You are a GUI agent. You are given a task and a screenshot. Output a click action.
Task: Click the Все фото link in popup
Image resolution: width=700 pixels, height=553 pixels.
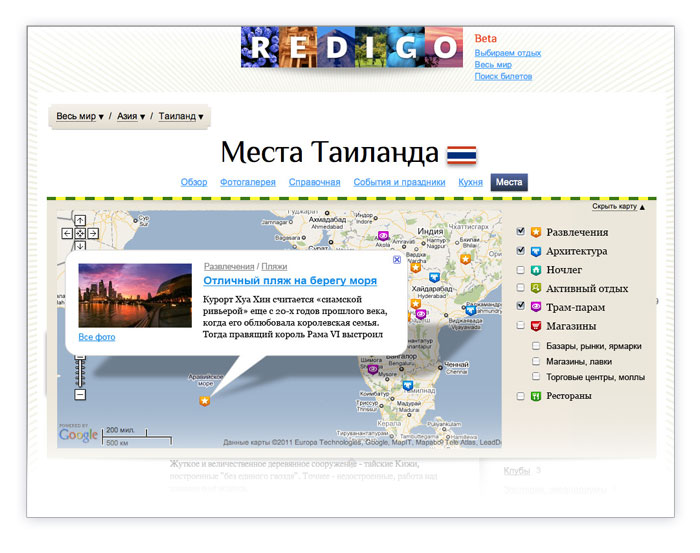96,337
